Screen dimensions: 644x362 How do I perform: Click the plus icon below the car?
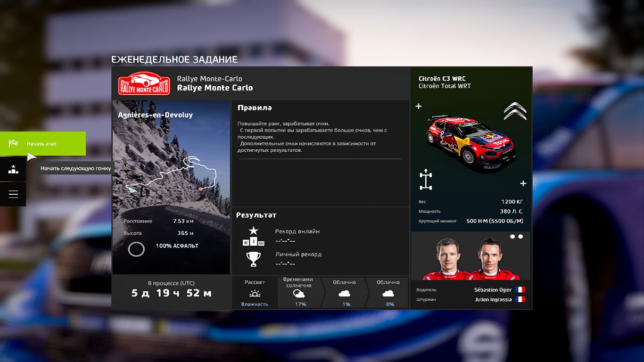tap(523, 183)
